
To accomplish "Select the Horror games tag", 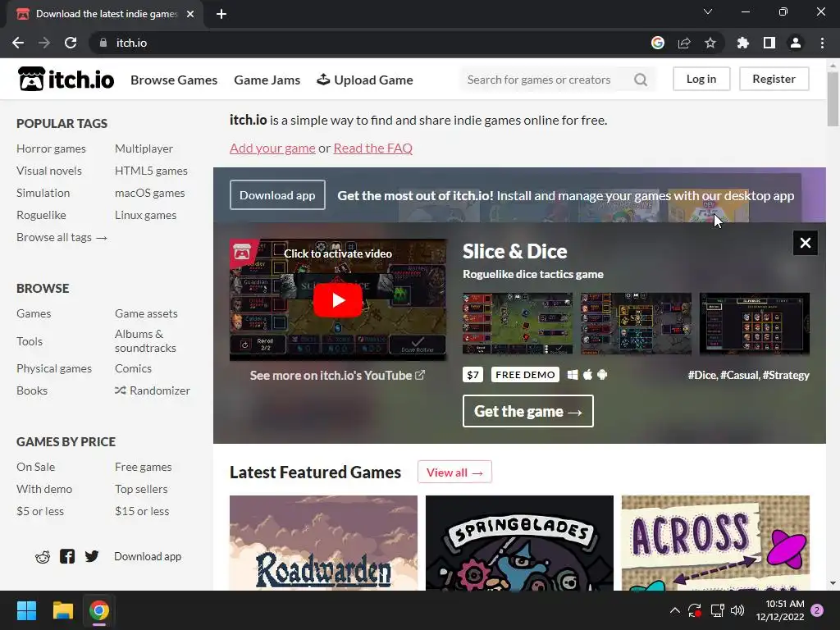I will tap(52, 148).
